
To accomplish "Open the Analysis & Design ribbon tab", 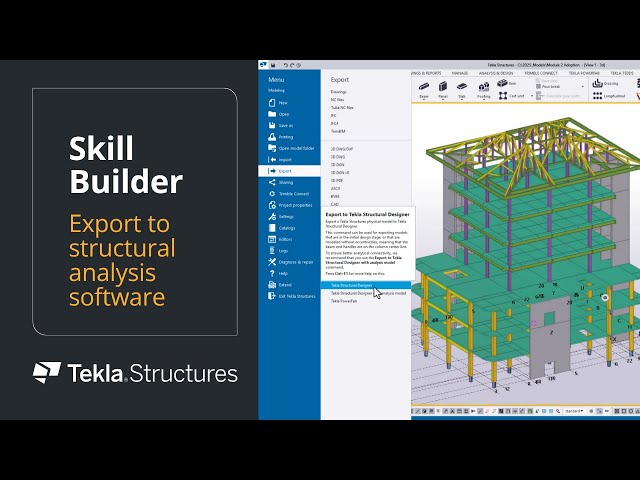I will pos(496,73).
